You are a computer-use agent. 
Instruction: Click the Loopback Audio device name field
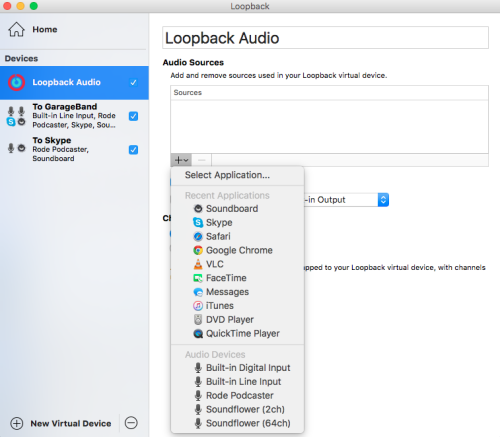click(325, 38)
